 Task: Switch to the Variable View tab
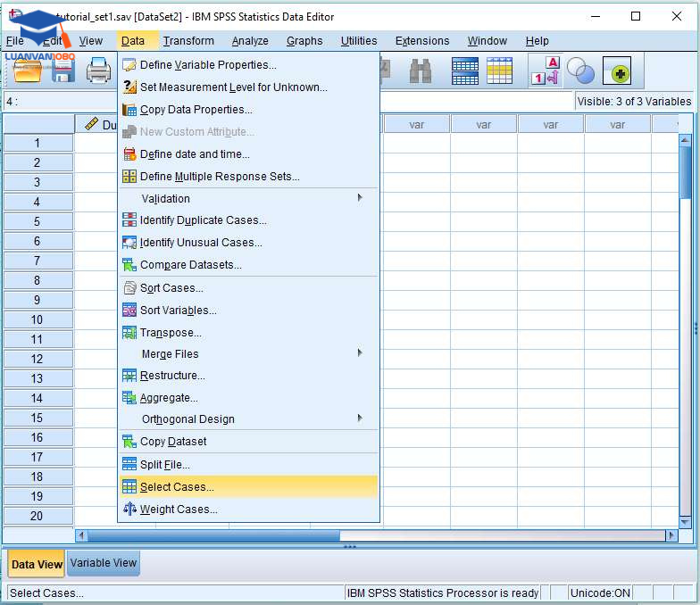104,563
